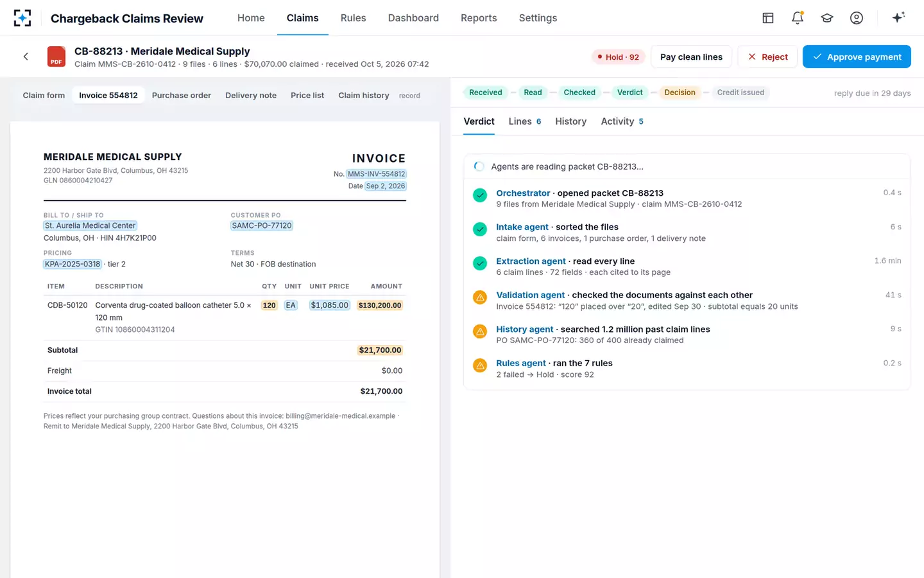Open the Rules menu
Screen dimensions: 924x578
pos(354,18)
